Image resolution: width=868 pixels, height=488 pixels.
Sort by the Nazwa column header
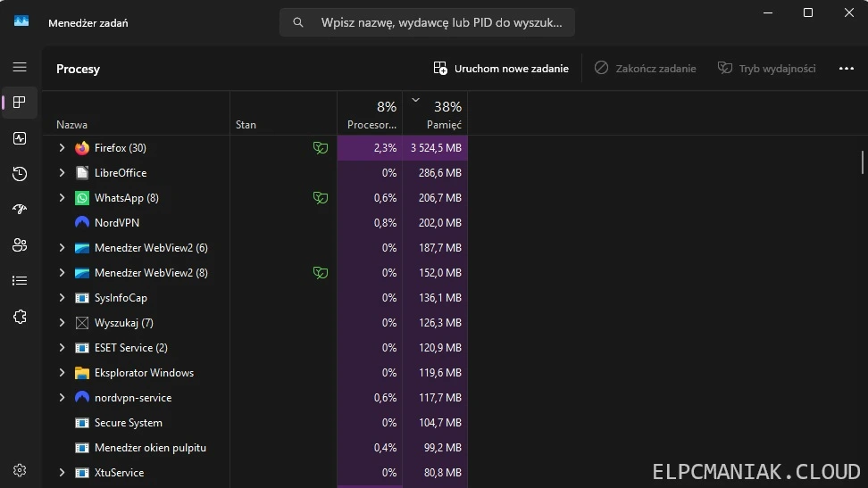point(72,125)
